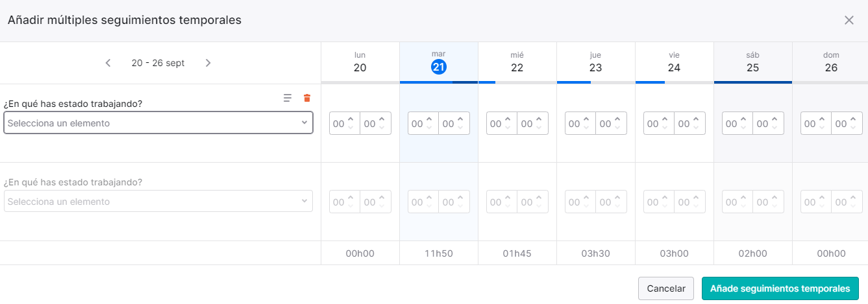Go to next week using right chevron
Screen dimensions: 868x304
[x=208, y=63]
